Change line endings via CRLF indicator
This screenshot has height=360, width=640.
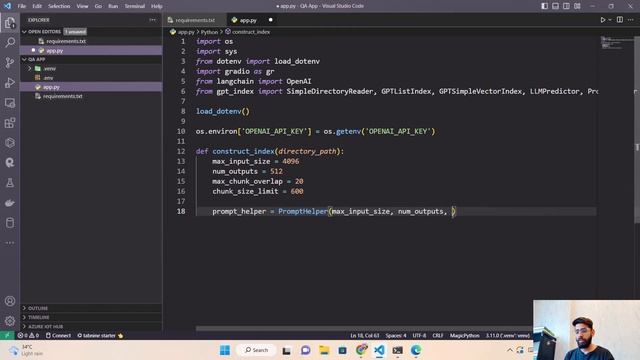(x=438, y=336)
